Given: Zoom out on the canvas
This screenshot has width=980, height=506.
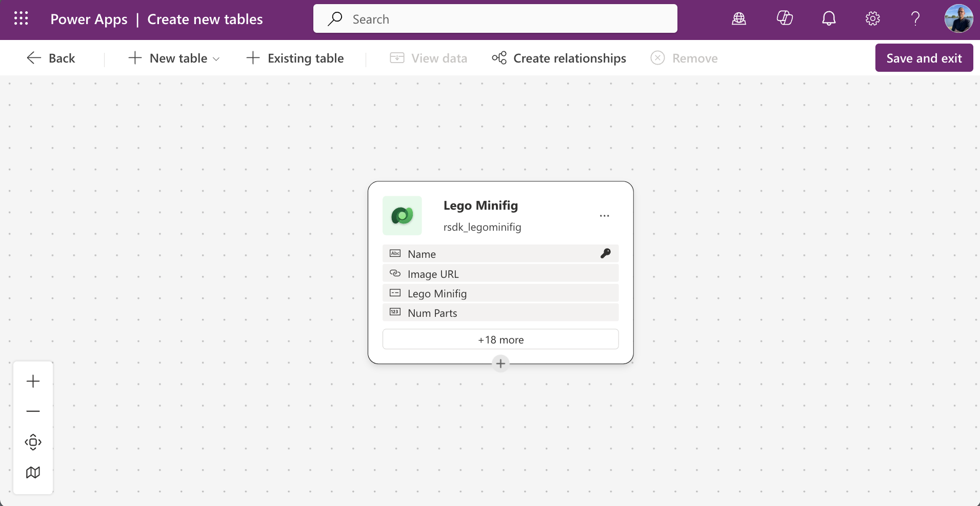Looking at the screenshot, I should 33,411.
